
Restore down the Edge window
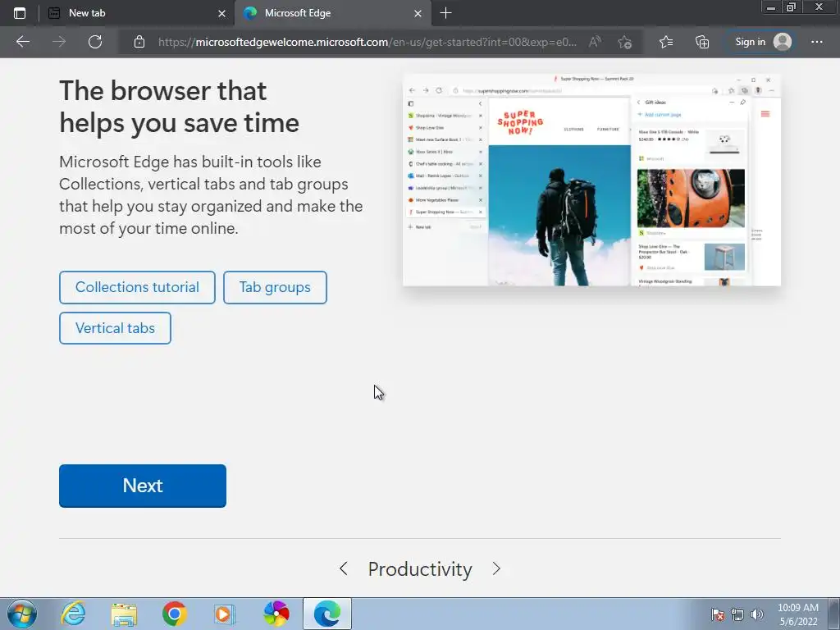791,7
